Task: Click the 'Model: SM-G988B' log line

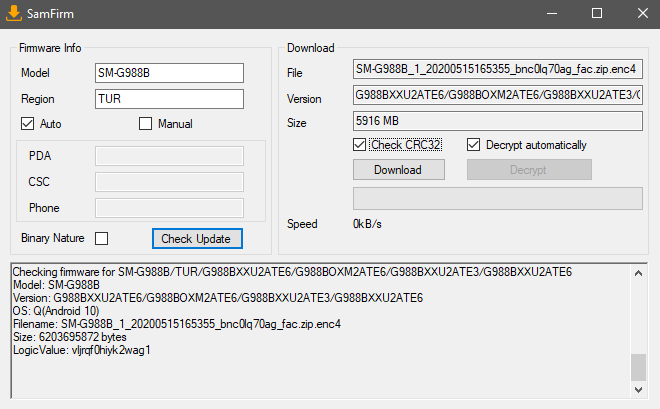Action: tap(56, 285)
